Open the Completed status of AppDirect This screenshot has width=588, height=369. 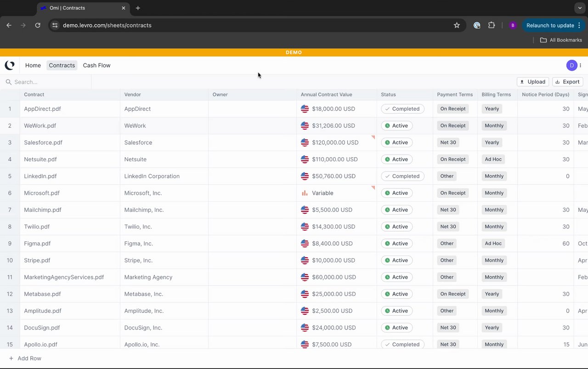pos(402,109)
